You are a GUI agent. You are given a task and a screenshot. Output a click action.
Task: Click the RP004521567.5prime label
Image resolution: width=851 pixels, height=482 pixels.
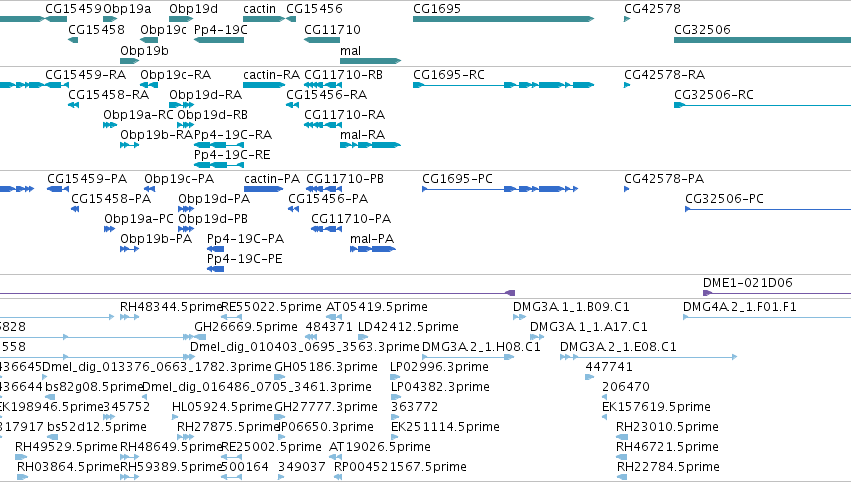click(x=401, y=466)
